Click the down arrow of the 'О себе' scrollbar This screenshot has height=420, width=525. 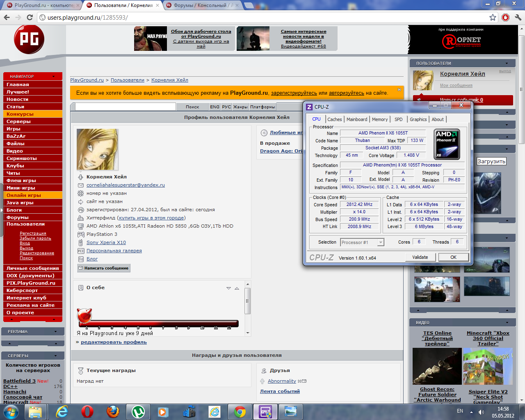(247, 333)
